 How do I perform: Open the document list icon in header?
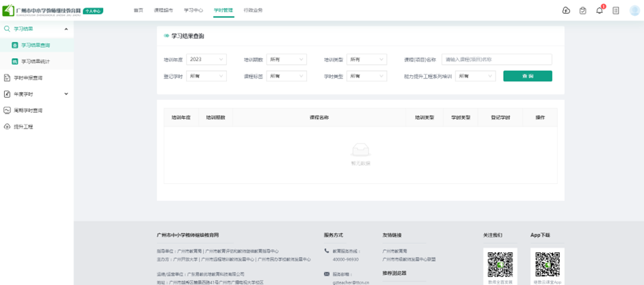pyautogui.click(x=616, y=11)
